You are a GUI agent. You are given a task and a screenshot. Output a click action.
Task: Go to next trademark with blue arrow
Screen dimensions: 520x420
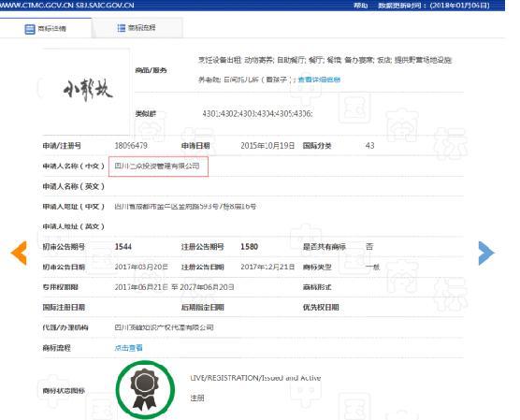point(486,253)
